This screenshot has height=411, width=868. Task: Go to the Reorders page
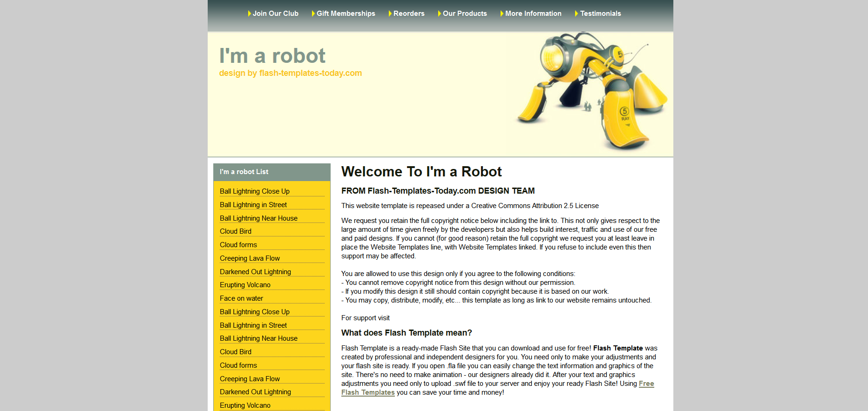(x=408, y=13)
